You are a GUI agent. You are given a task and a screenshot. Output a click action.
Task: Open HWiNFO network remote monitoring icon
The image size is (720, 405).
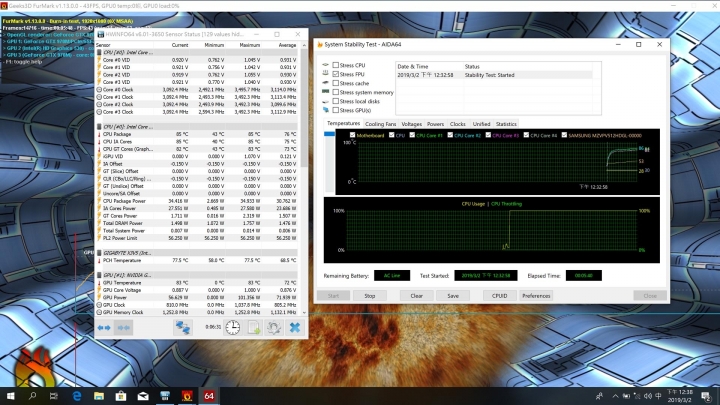183,328
